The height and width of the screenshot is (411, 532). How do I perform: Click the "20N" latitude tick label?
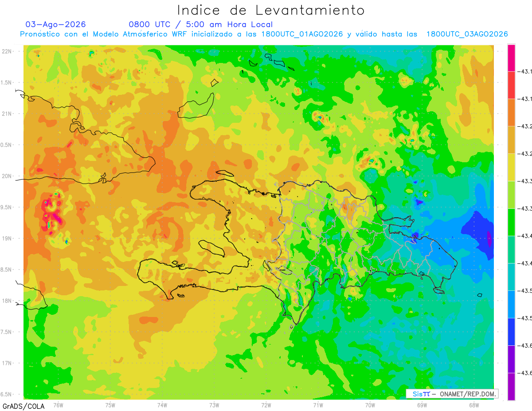coord(7,176)
